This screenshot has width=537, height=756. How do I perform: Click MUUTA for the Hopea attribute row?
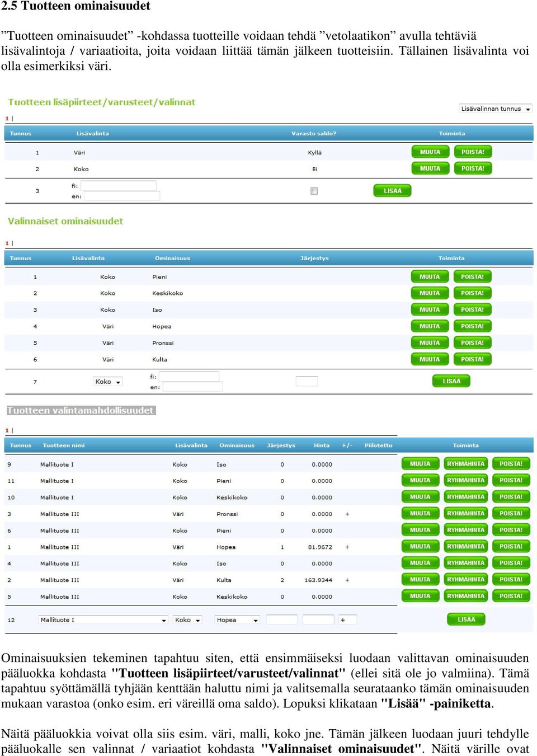[x=430, y=326]
